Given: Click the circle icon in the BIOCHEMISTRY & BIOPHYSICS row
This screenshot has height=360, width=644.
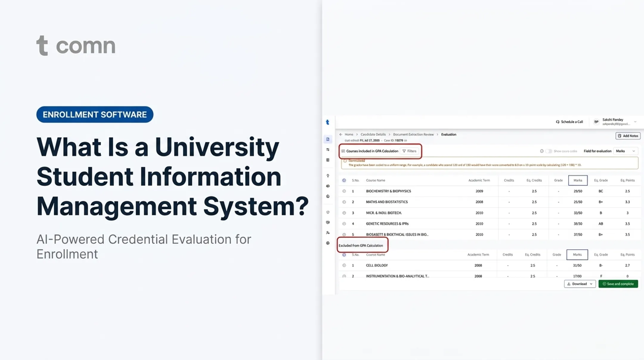Looking at the screenshot, I should (344, 191).
